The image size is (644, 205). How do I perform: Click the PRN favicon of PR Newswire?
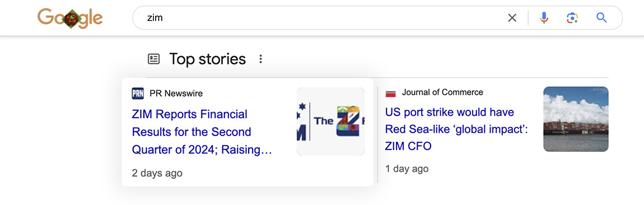138,93
